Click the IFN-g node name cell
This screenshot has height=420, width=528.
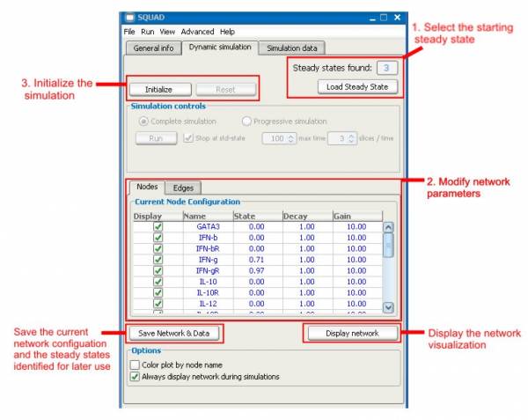point(208,260)
